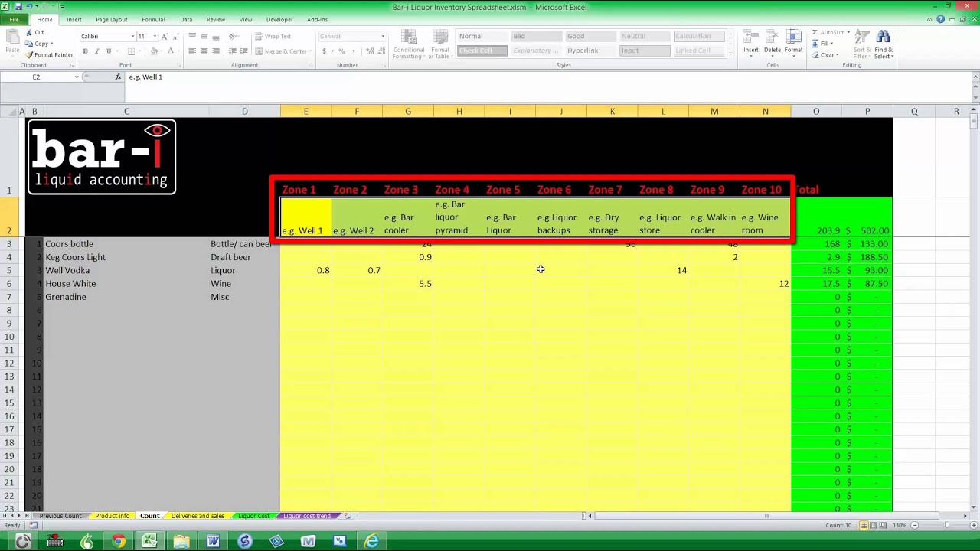Click the Cut scissors icon
The width and height of the screenshot is (980, 551).
pyautogui.click(x=29, y=33)
